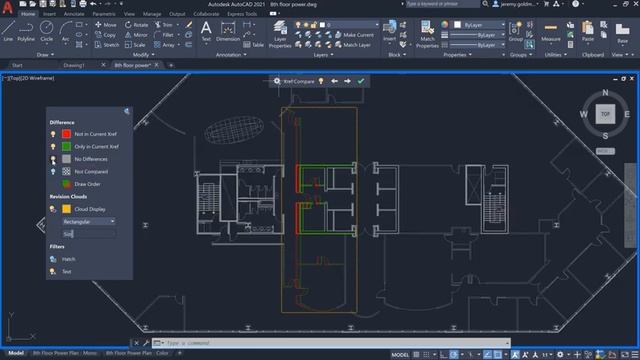
Task: Activate the Scale tool
Action: [135, 45]
